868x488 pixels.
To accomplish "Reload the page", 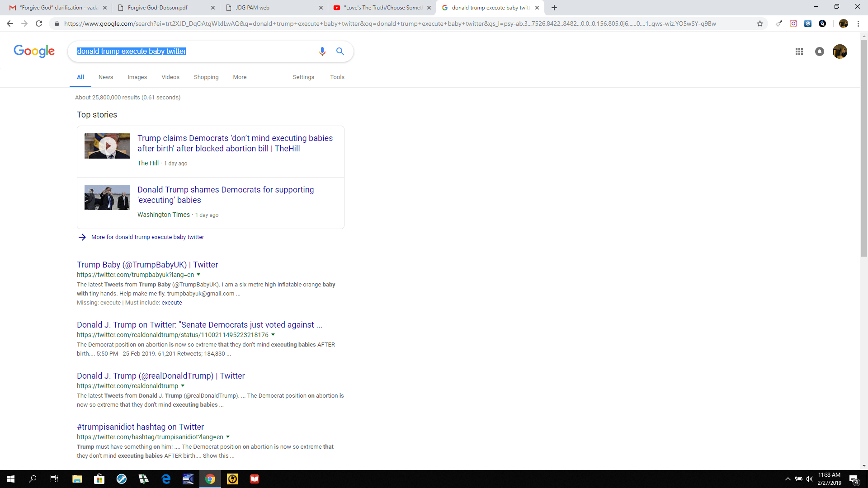I will [39, 23].
